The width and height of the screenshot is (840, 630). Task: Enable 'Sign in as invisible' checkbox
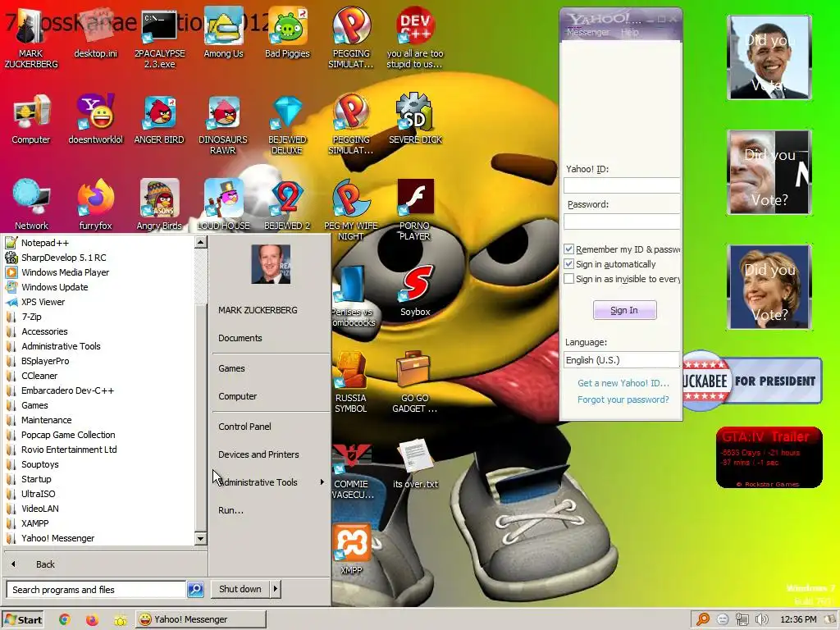[569, 279]
